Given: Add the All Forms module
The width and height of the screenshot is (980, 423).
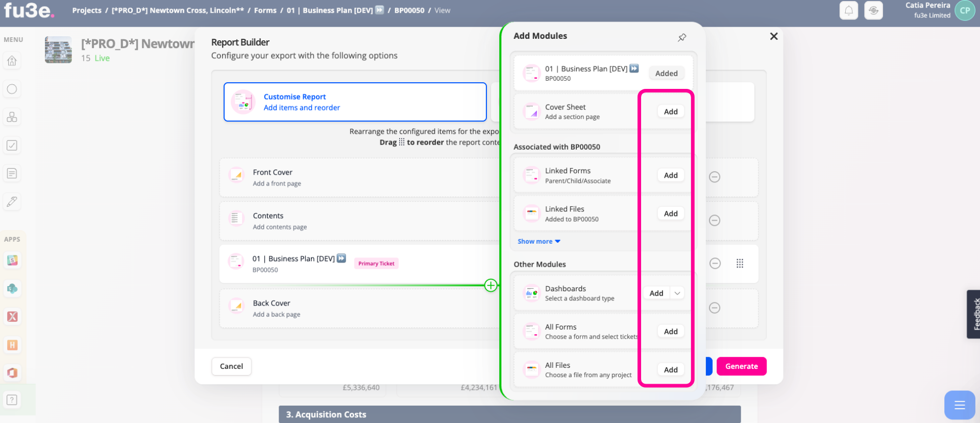Looking at the screenshot, I should [671, 332].
